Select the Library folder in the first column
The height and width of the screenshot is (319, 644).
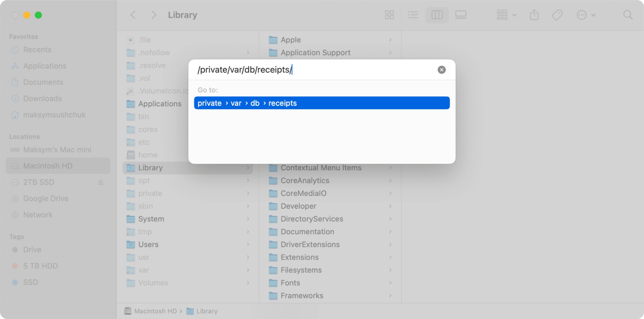pyautogui.click(x=187, y=168)
